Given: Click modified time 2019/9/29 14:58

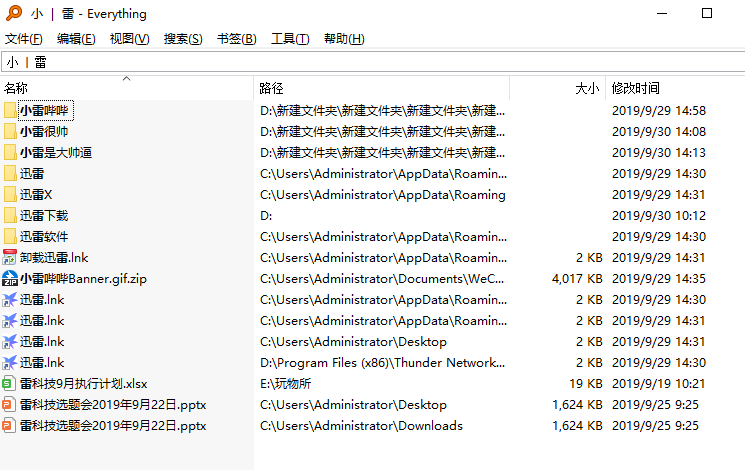Looking at the screenshot, I should click(659, 110).
